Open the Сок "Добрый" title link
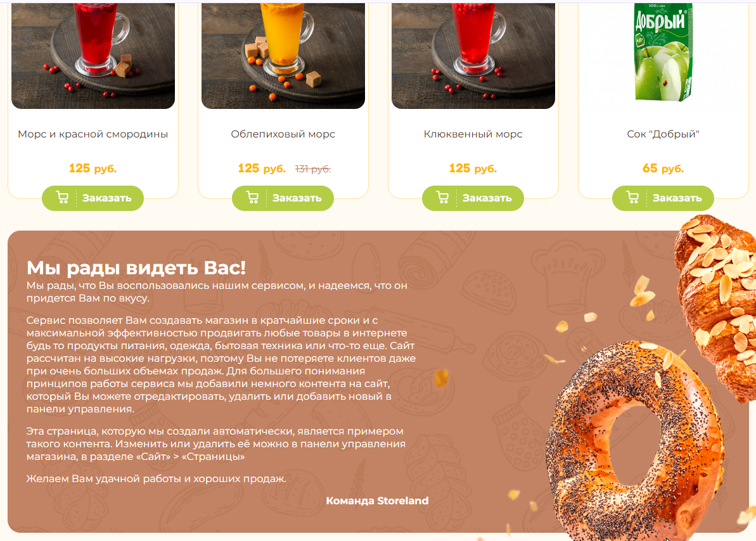756x541 pixels. 663,134
